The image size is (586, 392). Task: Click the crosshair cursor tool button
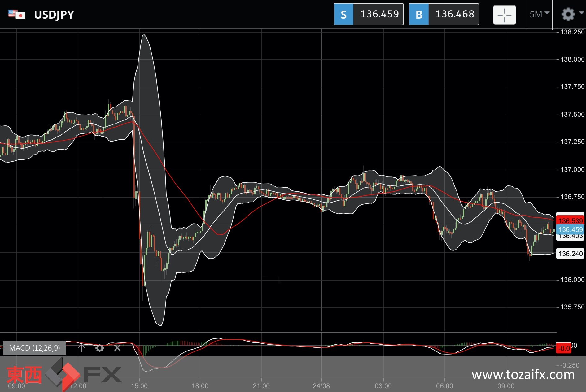tap(504, 15)
